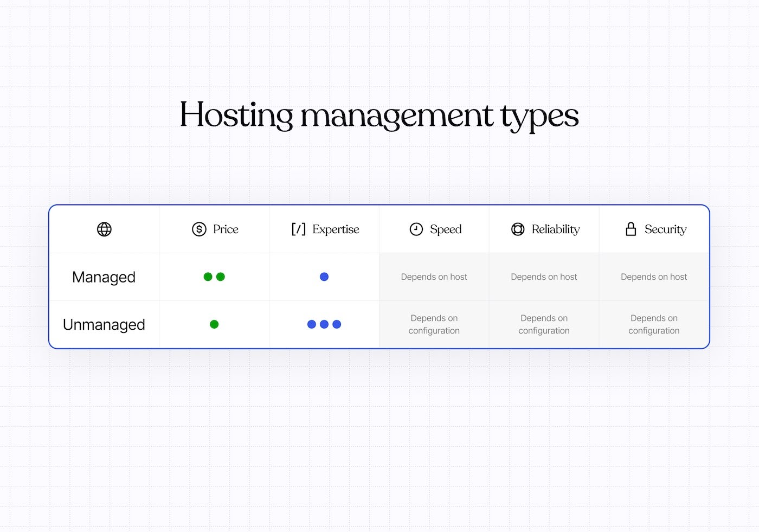Click the bracket slash icon beside Expertise
The width and height of the screenshot is (759, 532).
[x=299, y=229]
